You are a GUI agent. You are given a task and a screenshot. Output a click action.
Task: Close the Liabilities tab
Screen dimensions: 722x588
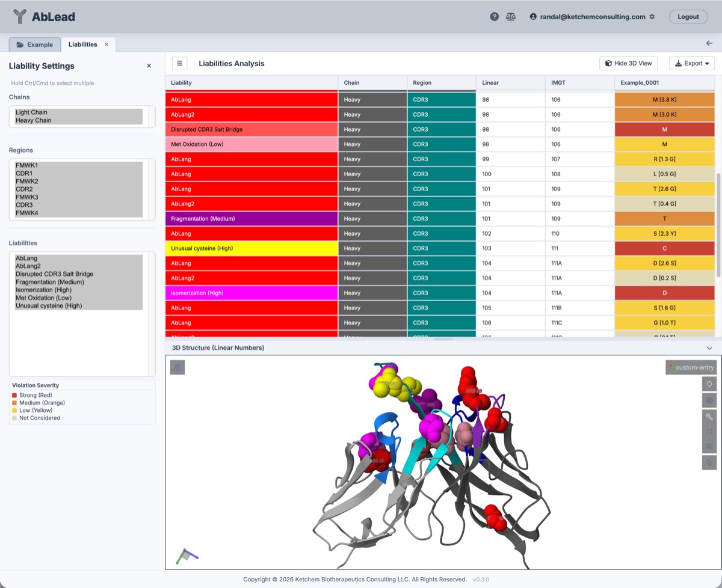coord(105,44)
